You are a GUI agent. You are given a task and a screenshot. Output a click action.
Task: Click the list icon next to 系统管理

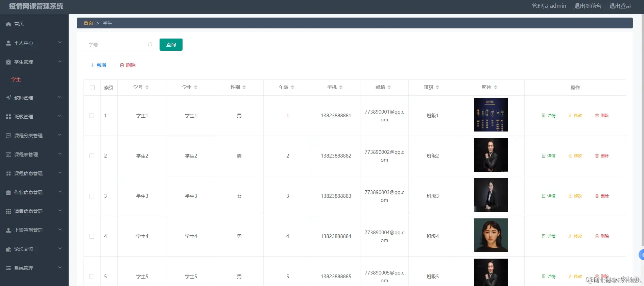(x=8, y=268)
